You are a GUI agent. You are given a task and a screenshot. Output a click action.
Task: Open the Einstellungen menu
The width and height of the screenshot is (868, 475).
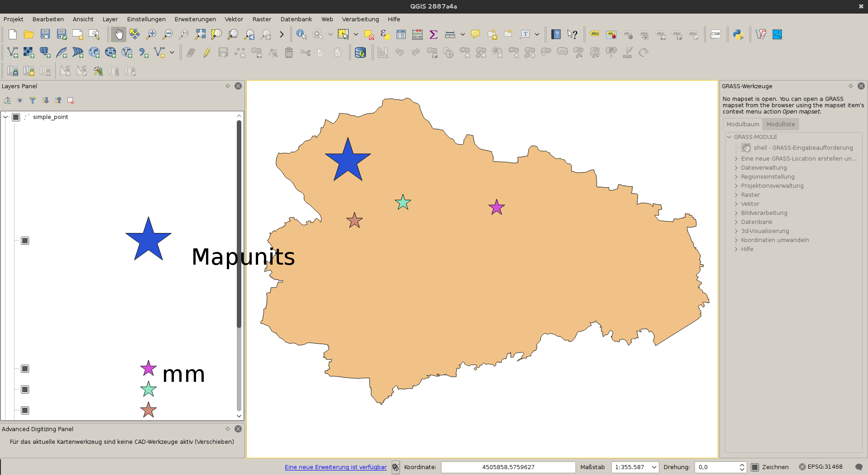[x=146, y=19]
